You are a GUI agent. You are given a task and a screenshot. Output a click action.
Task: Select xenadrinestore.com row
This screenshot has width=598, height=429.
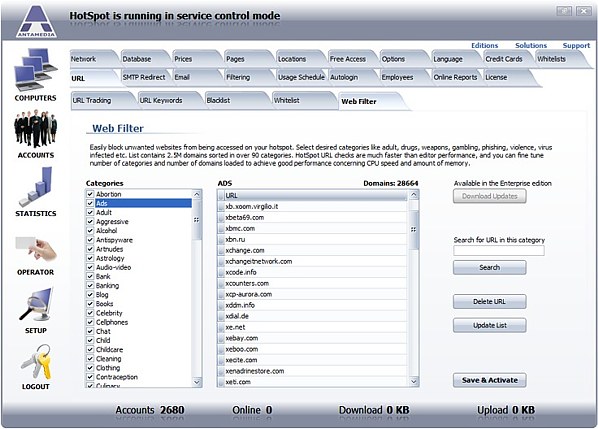312,371
